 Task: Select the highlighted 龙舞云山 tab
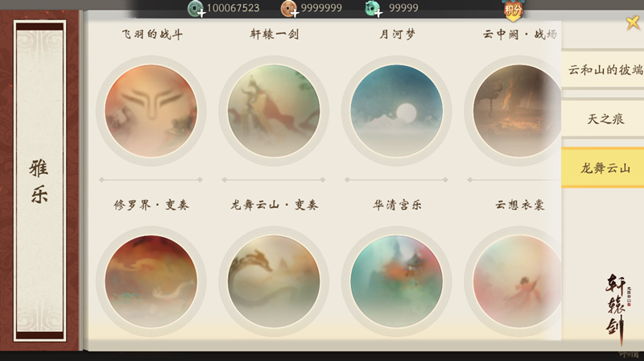coord(603,168)
